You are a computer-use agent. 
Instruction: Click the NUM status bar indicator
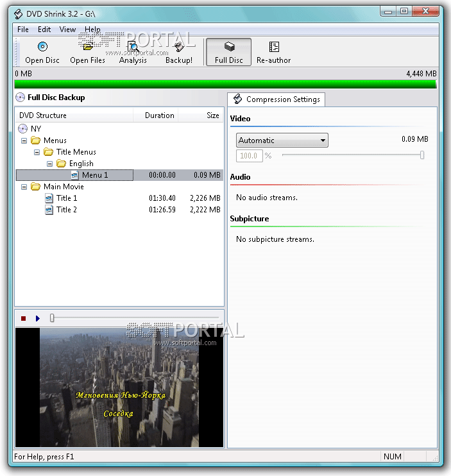[x=392, y=457]
